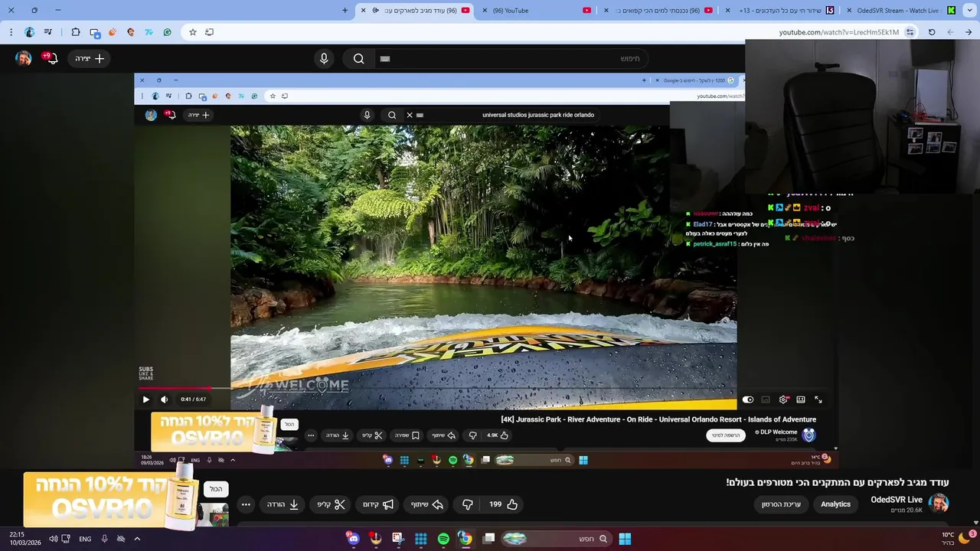
Task: Mute the streamed Jurassic Park player
Action: (x=164, y=399)
